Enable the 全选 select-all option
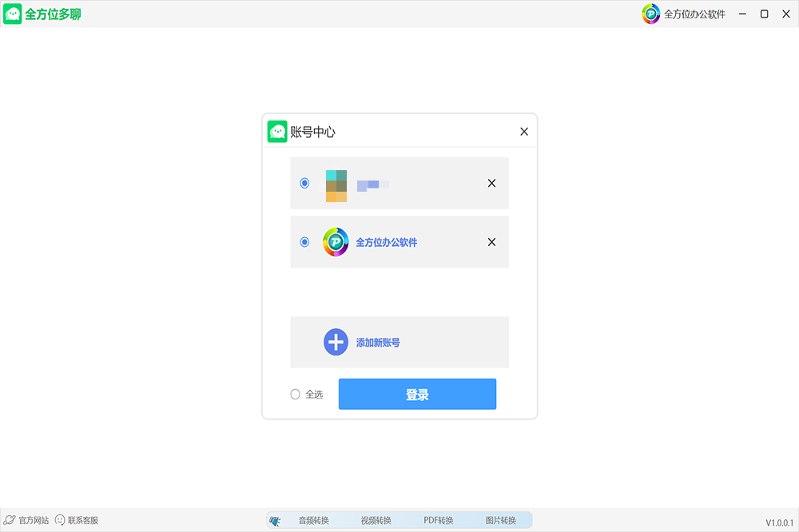 point(296,394)
